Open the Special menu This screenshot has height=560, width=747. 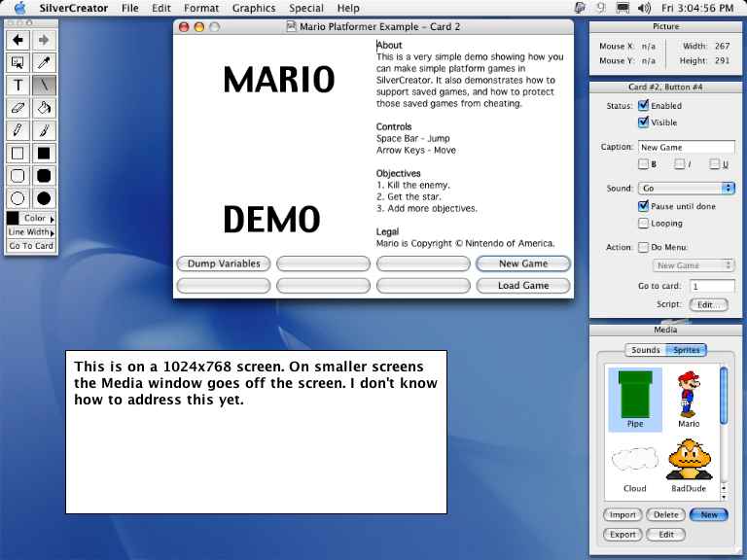click(305, 8)
